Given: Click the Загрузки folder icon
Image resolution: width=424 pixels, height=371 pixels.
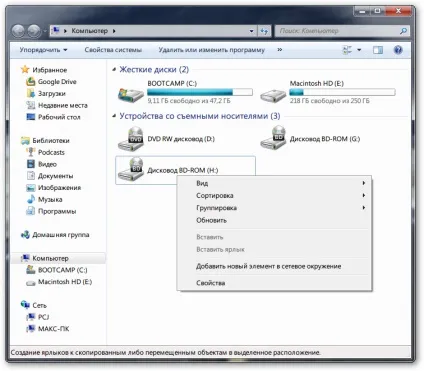Looking at the screenshot, I should pyautogui.click(x=31, y=93).
